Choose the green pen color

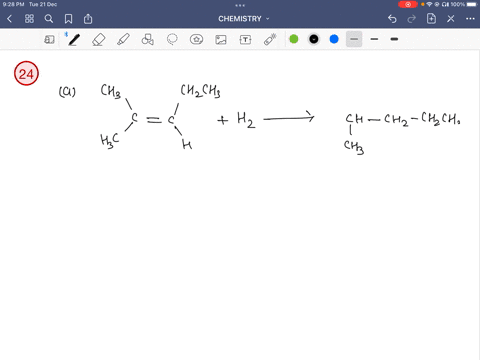pyautogui.click(x=294, y=39)
